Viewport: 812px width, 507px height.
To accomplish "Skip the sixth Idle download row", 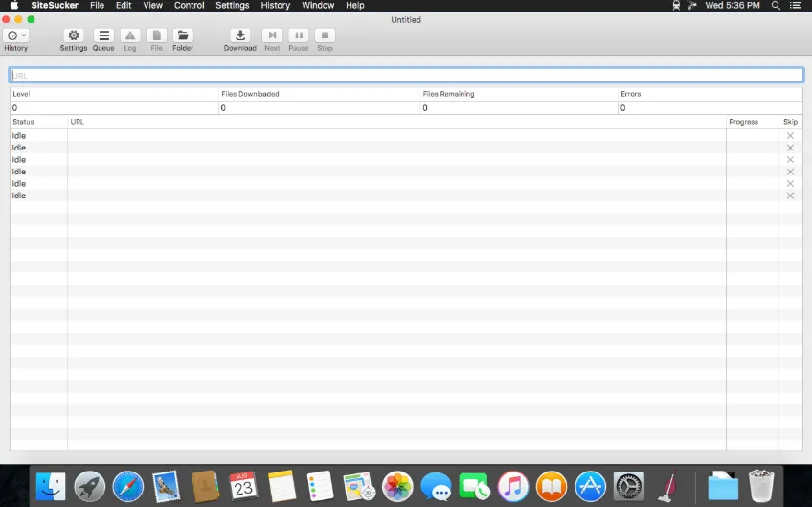I will coord(790,196).
